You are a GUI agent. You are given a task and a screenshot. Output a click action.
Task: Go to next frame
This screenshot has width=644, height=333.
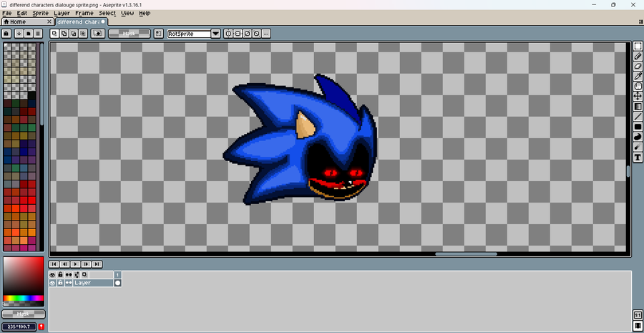pos(87,264)
